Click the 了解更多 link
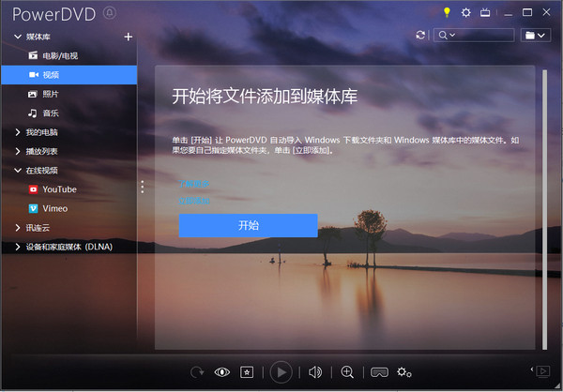The height and width of the screenshot is (392, 563). point(194,183)
